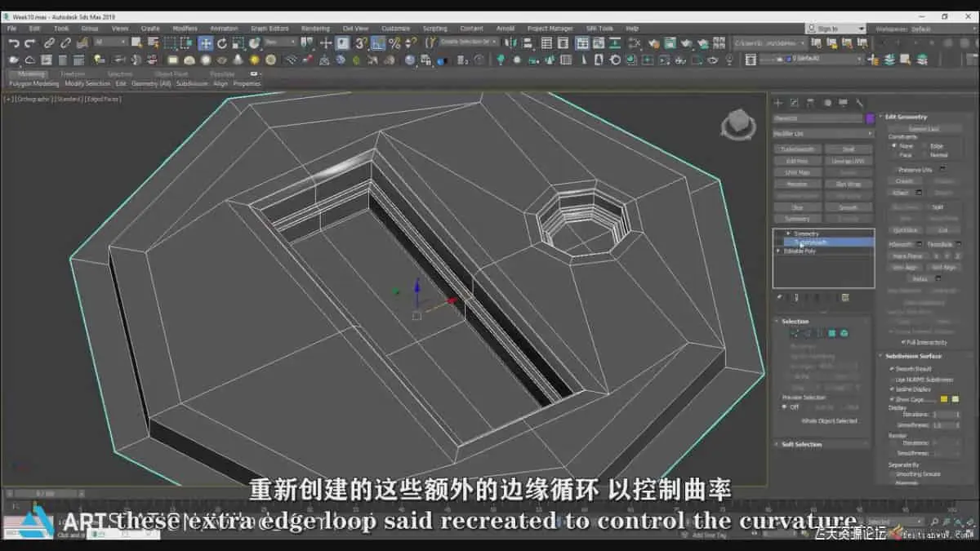Click the Undo arrow icon
This screenshot has height=551, width=980.
(x=14, y=43)
